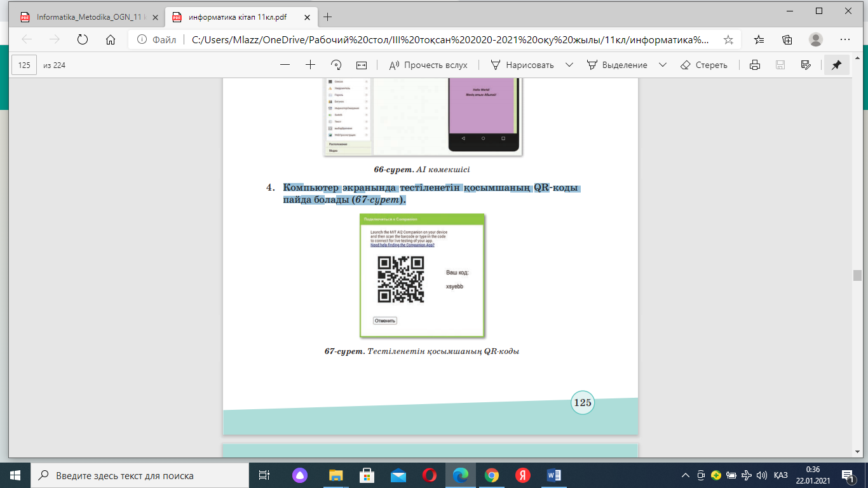Zoom out the PDF with the minus icon
868x488 pixels.
285,65
